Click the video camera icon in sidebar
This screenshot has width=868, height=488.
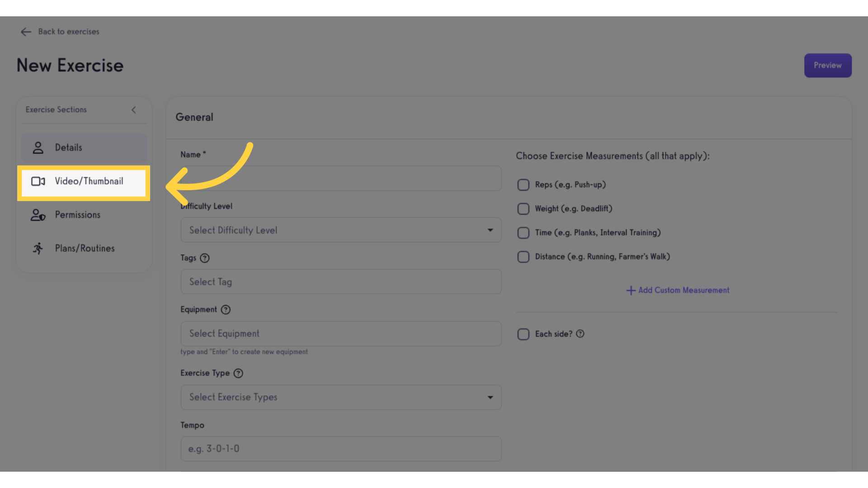pos(38,181)
